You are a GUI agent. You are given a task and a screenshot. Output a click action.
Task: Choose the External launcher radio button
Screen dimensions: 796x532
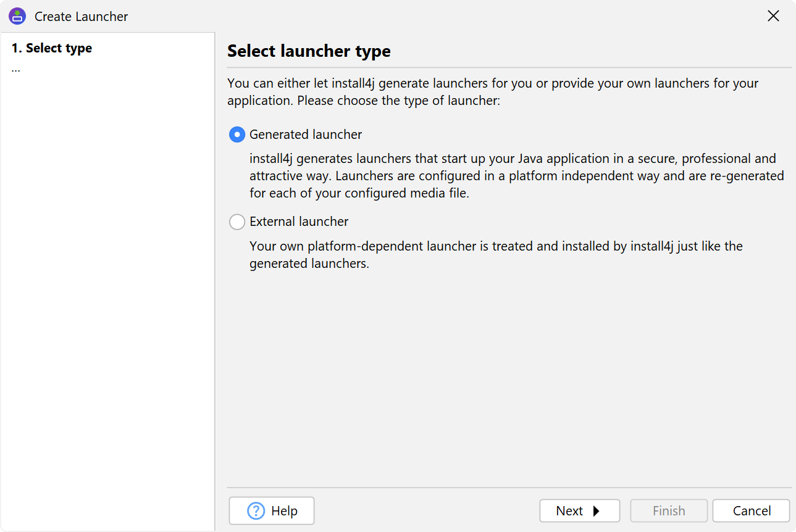click(x=237, y=222)
